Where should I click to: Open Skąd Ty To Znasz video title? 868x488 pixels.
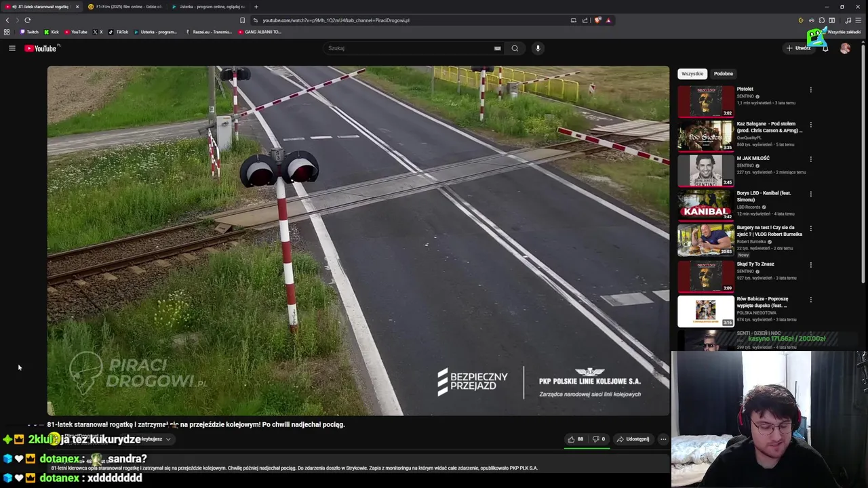click(x=755, y=264)
